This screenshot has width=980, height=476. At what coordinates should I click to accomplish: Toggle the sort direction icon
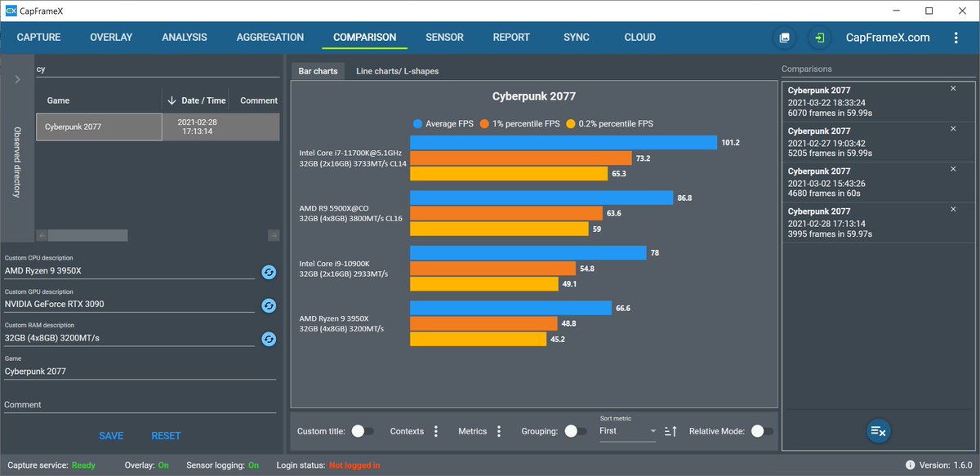pyautogui.click(x=670, y=431)
